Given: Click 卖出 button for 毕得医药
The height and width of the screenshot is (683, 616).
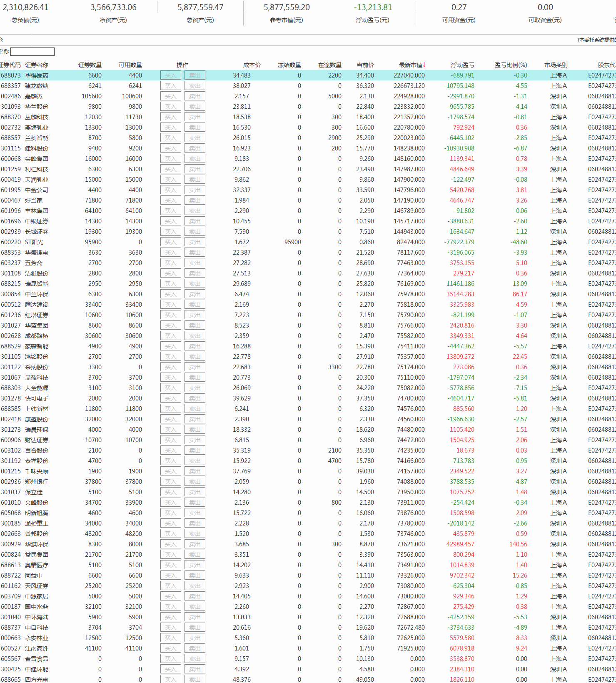Looking at the screenshot, I should pyautogui.click(x=195, y=75).
